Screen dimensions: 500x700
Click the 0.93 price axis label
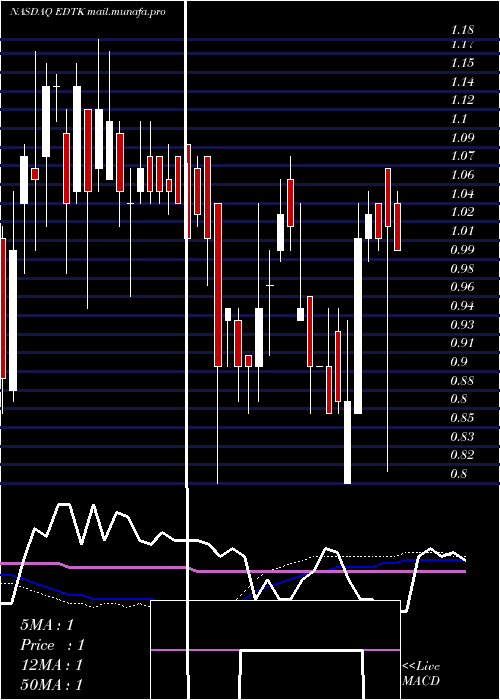click(x=462, y=325)
